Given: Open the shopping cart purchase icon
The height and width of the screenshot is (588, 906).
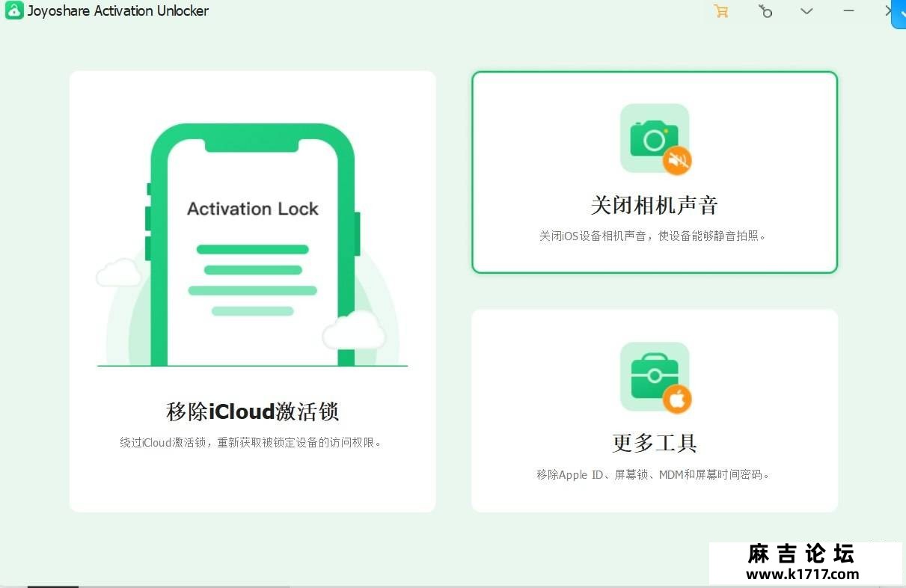Looking at the screenshot, I should point(721,11).
